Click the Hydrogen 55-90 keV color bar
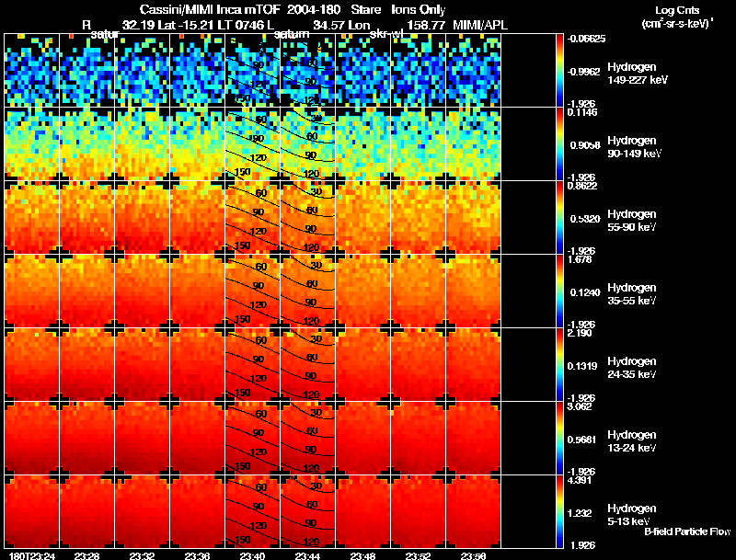 tap(559, 218)
